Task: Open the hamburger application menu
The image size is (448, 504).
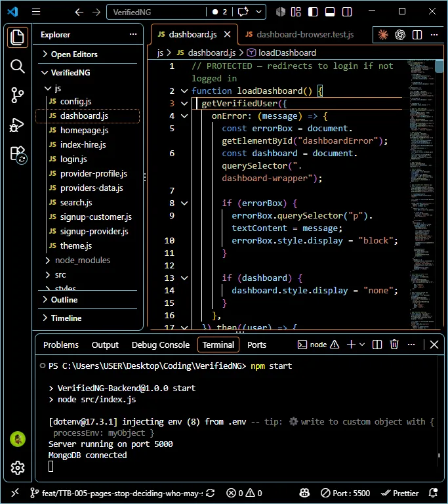Action: pyautogui.click(x=36, y=12)
